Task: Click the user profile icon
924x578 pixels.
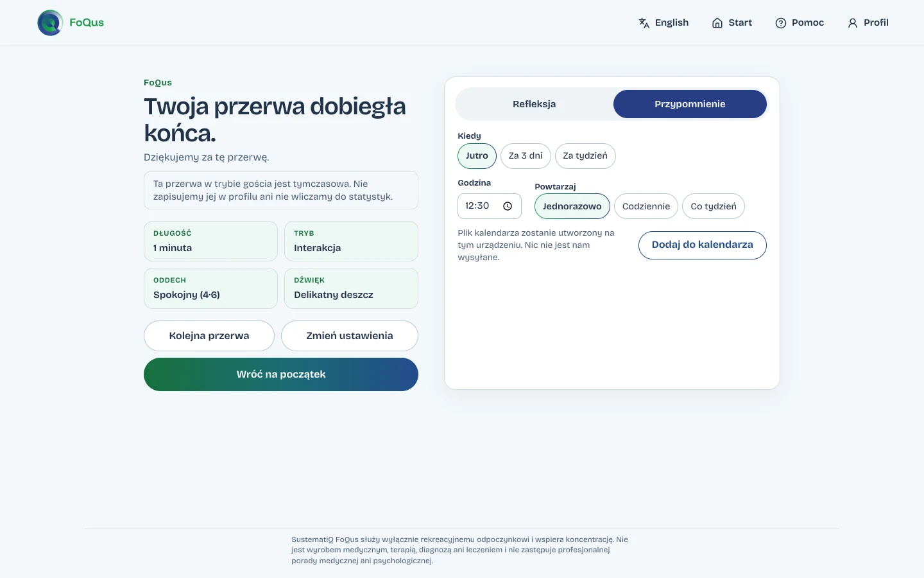Action: tap(853, 23)
